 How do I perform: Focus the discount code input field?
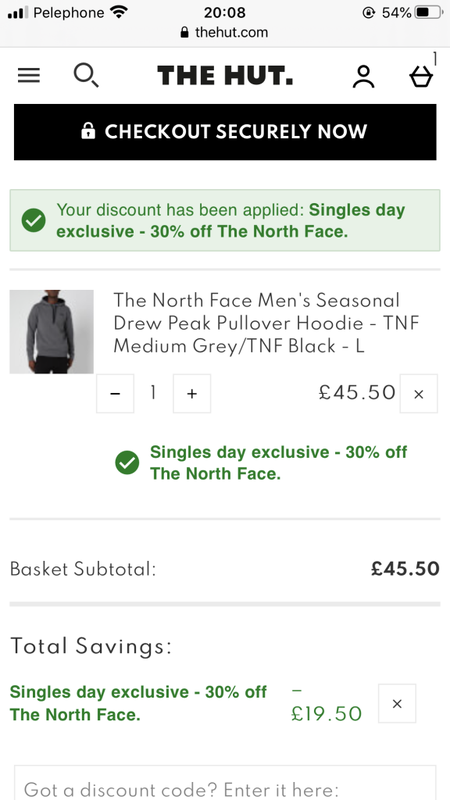[x=225, y=783]
